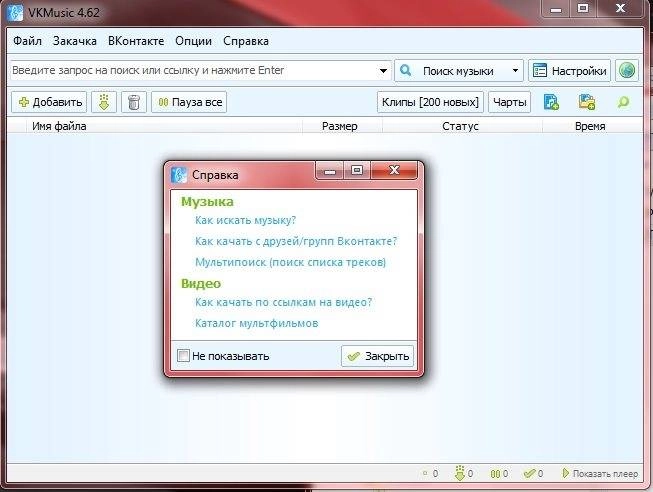Click the VKMusic app icon in title bar
Viewport: 653px width, 492px height.
15,12
